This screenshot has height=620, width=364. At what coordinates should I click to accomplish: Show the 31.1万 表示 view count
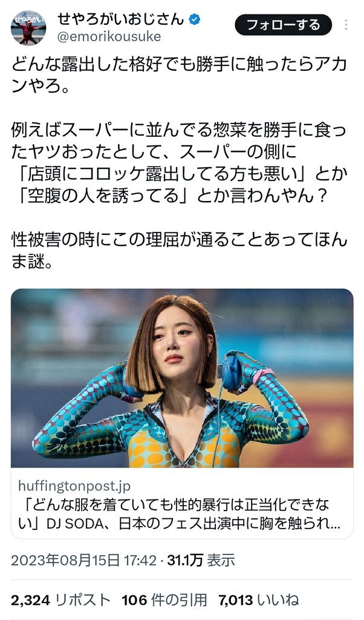pos(201,560)
